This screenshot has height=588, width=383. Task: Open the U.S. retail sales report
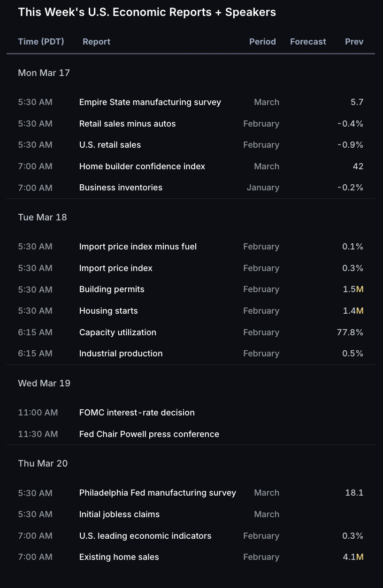tap(110, 145)
